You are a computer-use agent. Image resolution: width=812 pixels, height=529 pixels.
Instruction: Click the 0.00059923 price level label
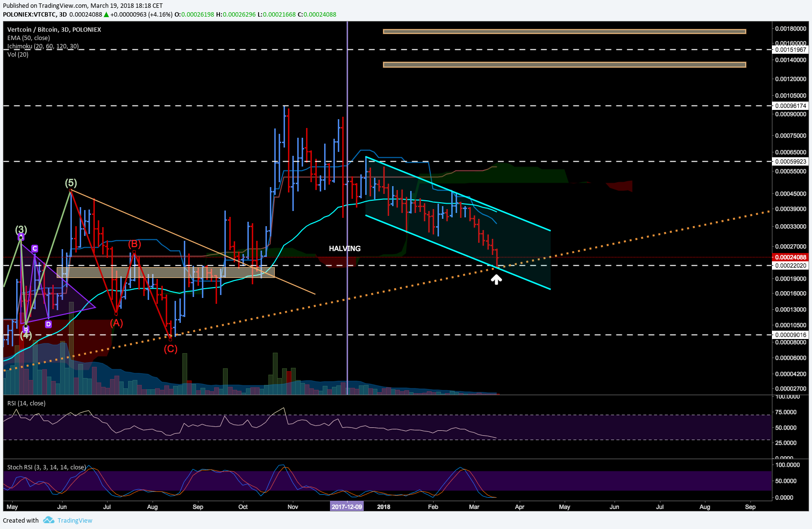[790, 162]
